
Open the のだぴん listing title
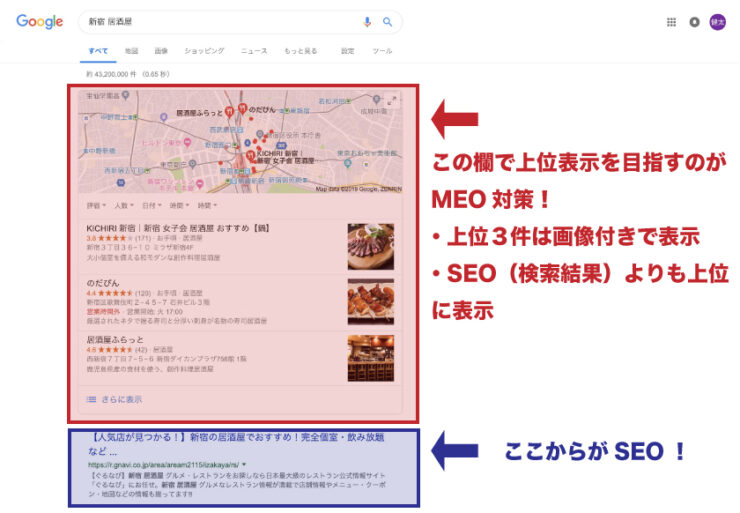(x=103, y=283)
